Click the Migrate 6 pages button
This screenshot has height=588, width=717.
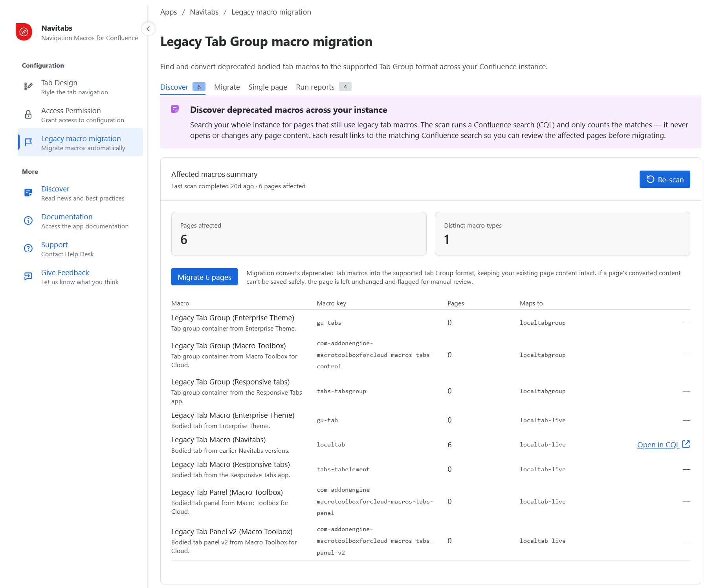(204, 277)
